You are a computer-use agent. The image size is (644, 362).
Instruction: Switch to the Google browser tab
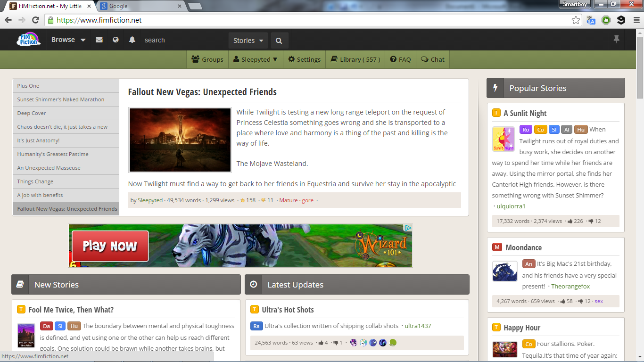(140, 6)
